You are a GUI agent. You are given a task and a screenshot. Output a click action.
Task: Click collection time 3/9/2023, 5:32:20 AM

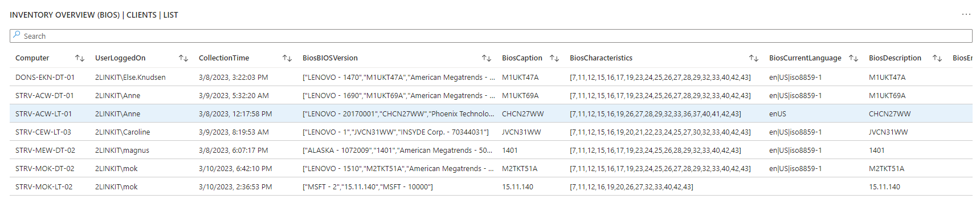click(x=234, y=95)
